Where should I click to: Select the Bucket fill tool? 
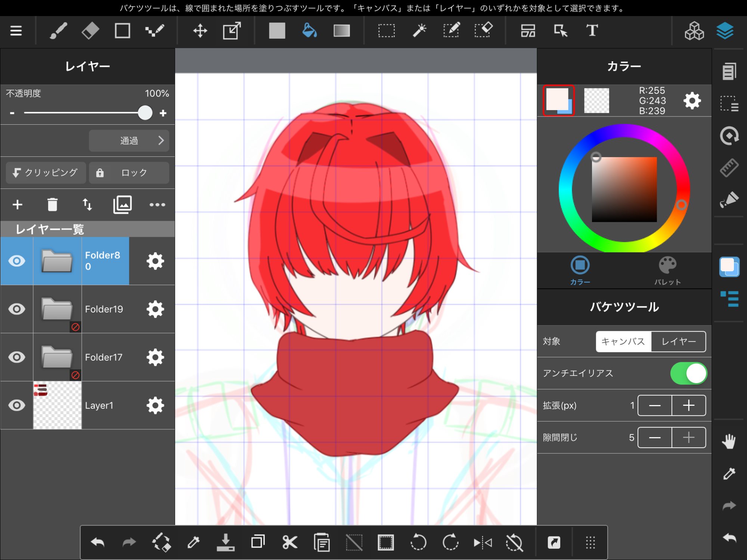[309, 31]
